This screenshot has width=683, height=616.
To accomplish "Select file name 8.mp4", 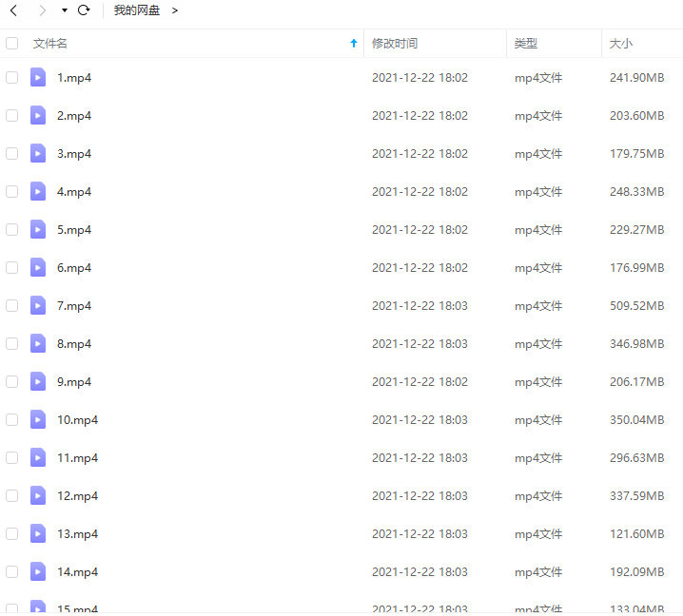I will (74, 344).
